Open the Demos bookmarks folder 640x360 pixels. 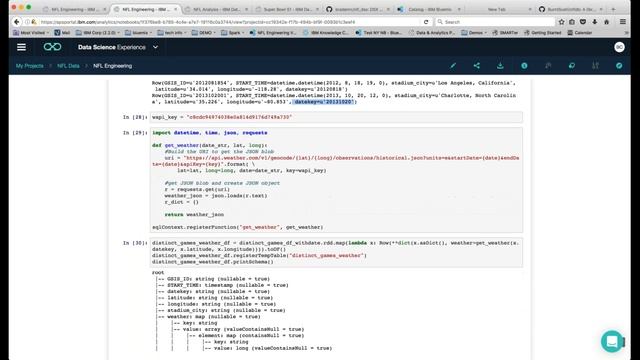pos(473,33)
